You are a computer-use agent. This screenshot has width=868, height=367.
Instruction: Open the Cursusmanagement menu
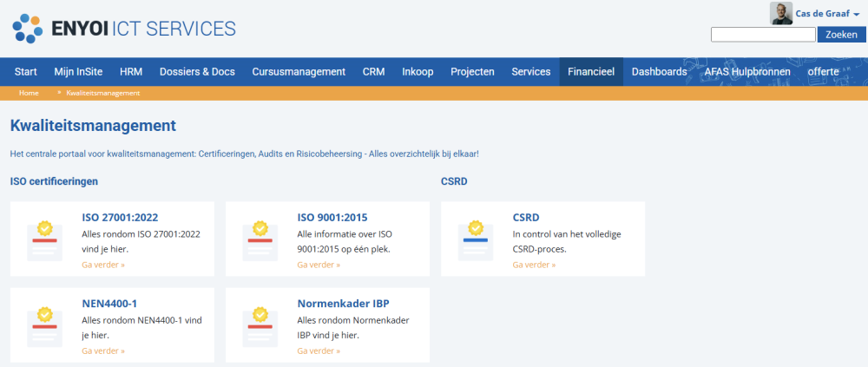[x=299, y=71]
